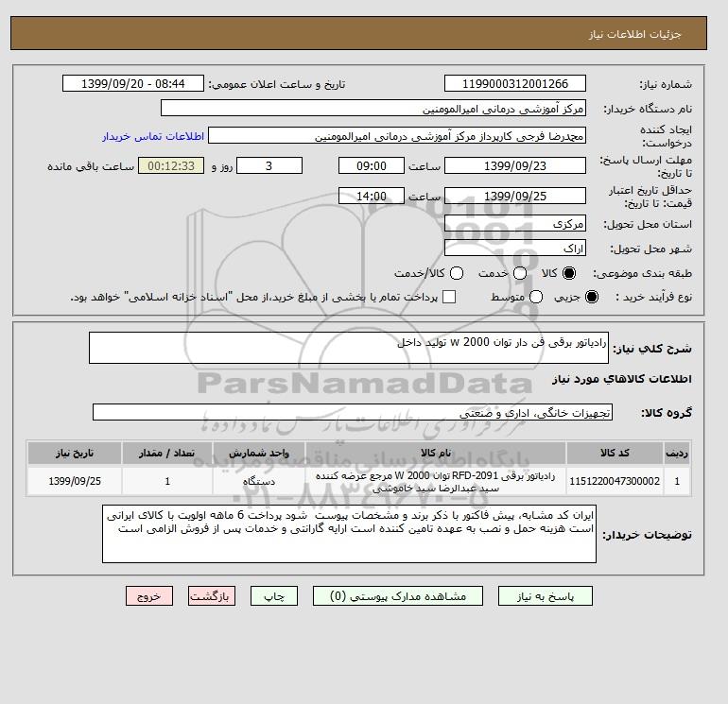Select the کالا/خدمت radio button

[457, 273]
